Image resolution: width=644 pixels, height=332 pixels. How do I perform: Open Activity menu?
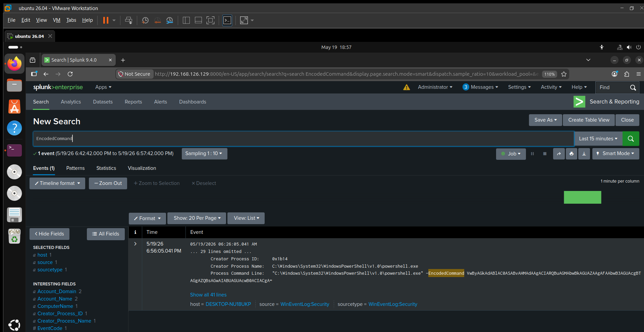(551, 87)
